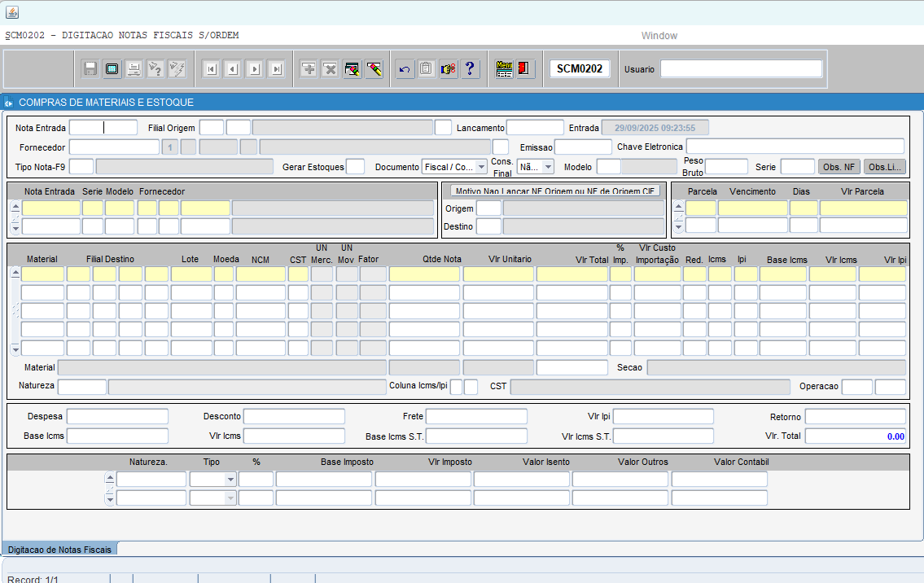This screenshot has width=924, height=583.
Task: Expand the Documento dropdown
Action: click(481, 167)
